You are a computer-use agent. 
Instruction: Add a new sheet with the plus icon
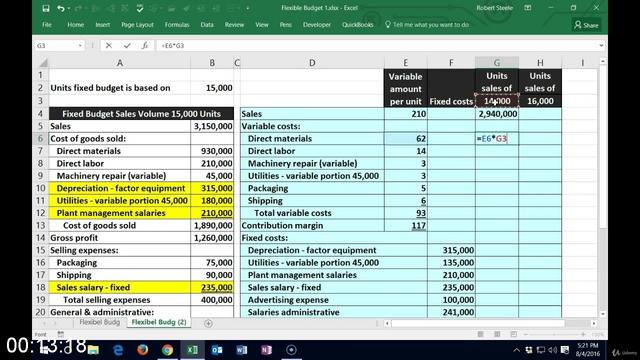point(208,323)
